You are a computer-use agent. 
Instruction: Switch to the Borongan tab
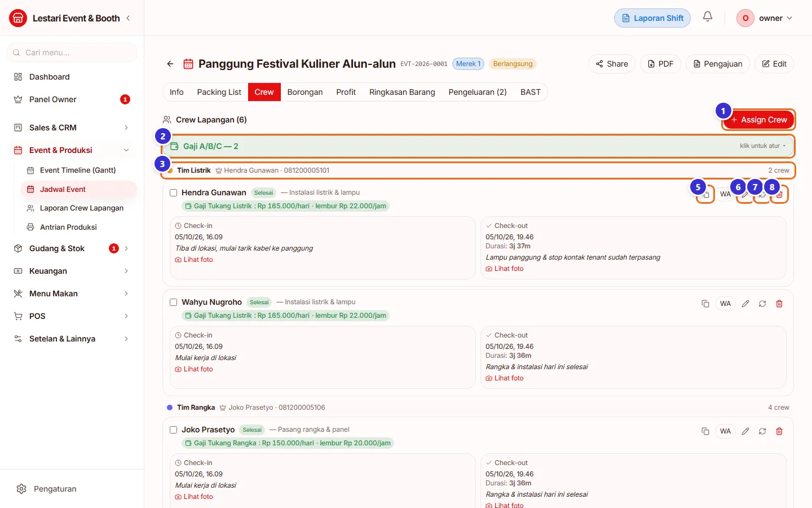(305, 92)
